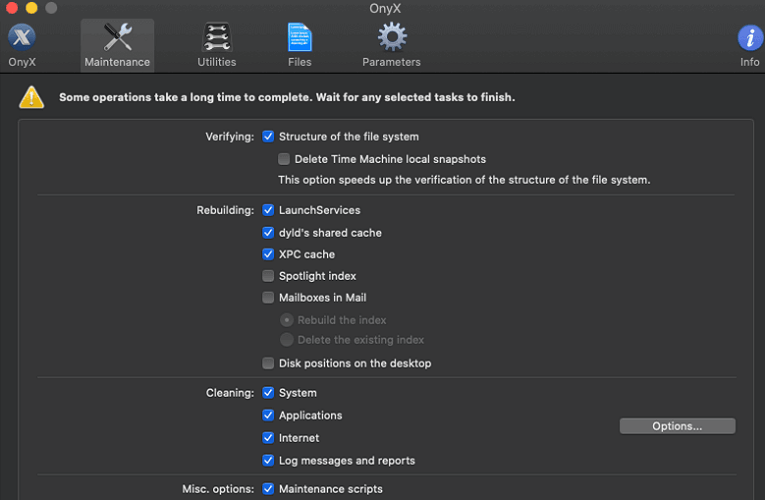This screenshot has width=765, height=500.
Task: Toggle Internet cleaning checkbox
Action: pyautogui.click(x=268, y=437)
